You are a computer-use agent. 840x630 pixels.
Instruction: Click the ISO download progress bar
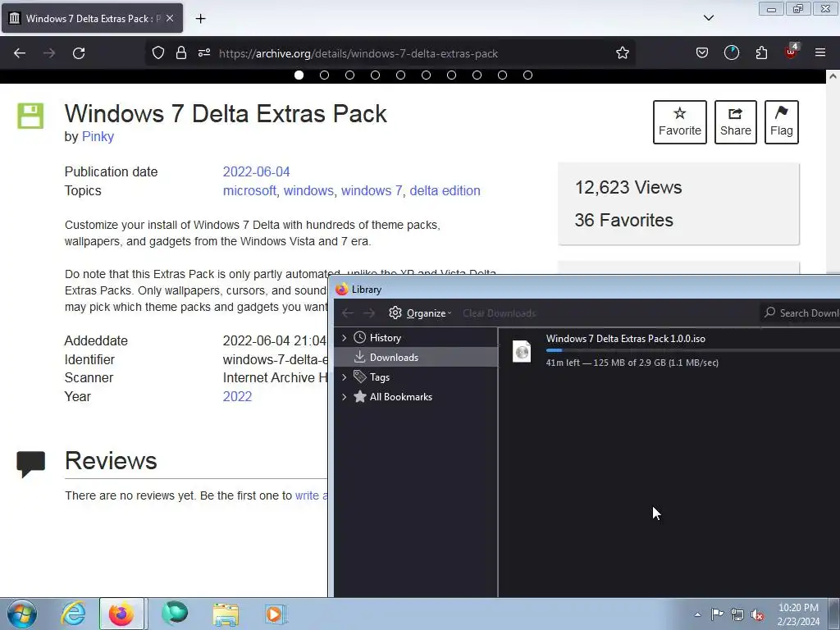[x=692, y=350]
